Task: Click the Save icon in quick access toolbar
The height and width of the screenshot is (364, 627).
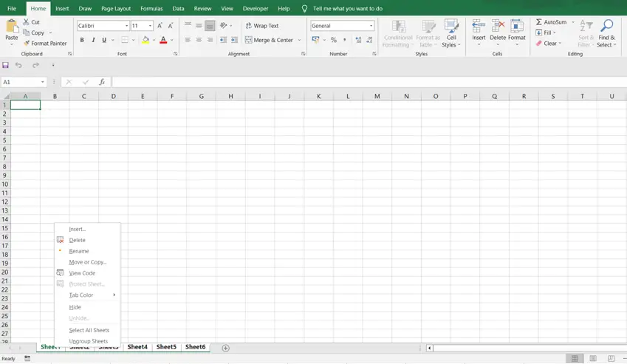Action: tap(5, 65)
